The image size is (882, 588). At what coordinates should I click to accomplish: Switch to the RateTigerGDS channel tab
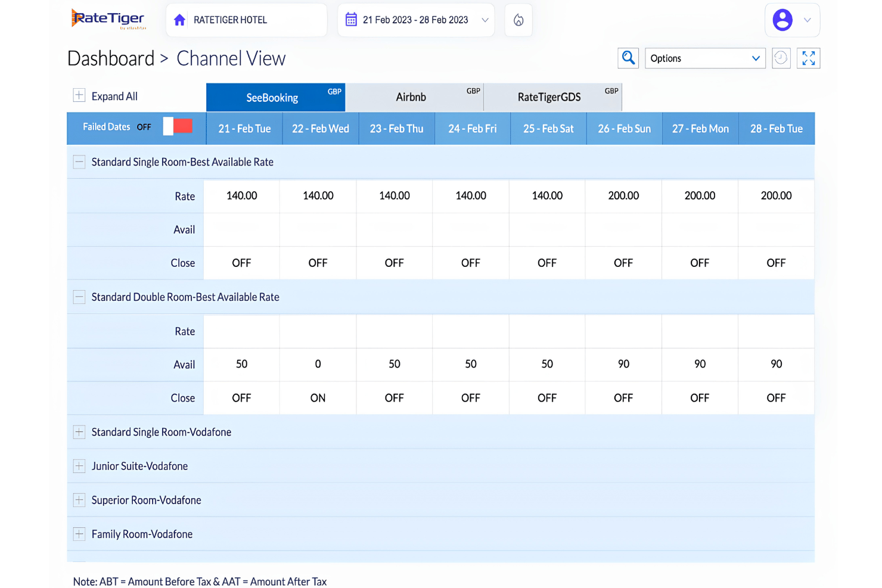coord(552,97)
